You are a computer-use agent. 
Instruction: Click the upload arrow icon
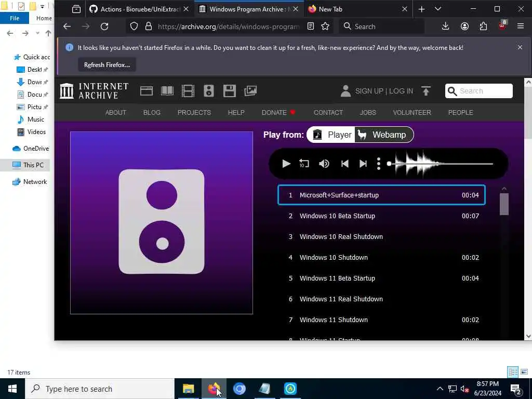point(426,91)
